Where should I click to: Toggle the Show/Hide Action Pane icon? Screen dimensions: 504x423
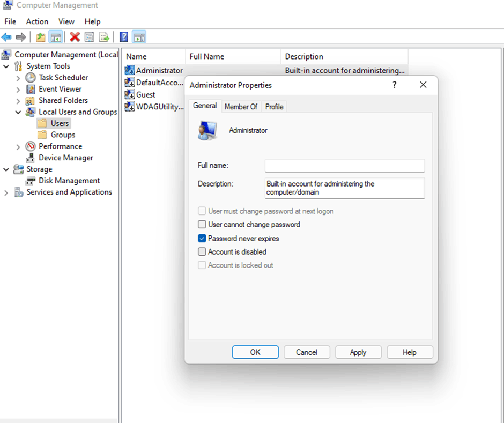[x=139, y=36]
